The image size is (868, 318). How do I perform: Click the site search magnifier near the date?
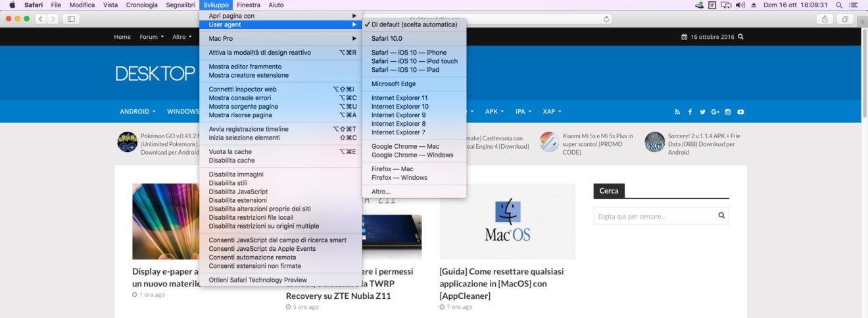point(741,37)
